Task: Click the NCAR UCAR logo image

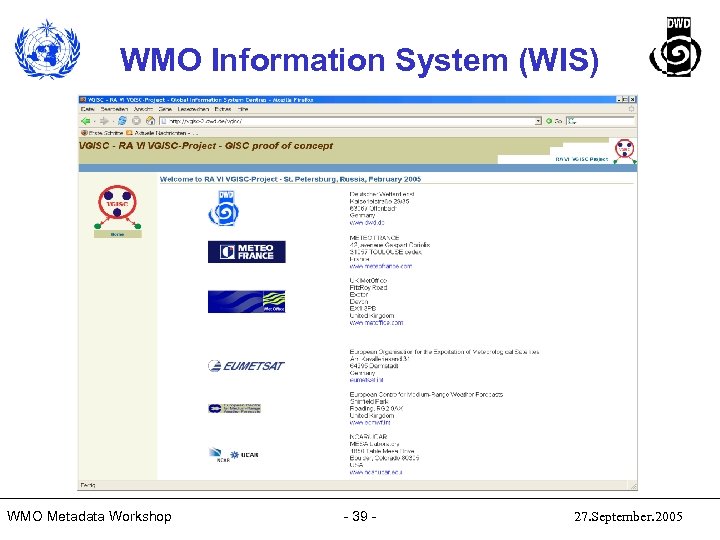Action: click(234, 455)
